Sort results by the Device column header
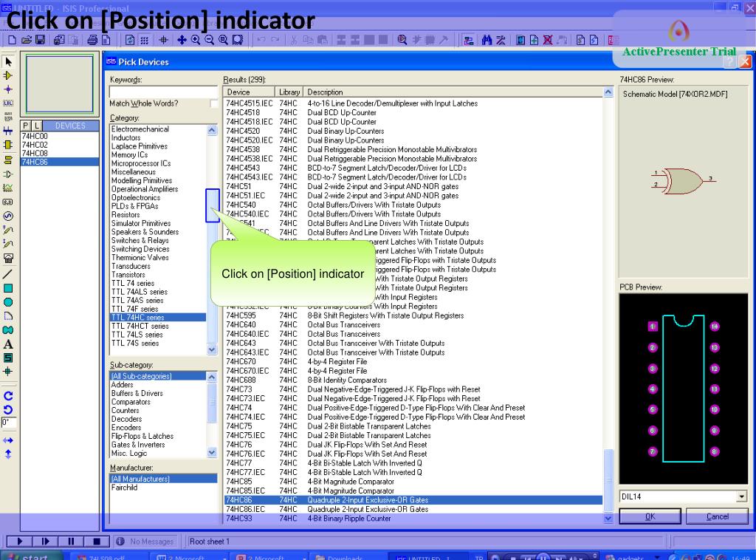 250,92
